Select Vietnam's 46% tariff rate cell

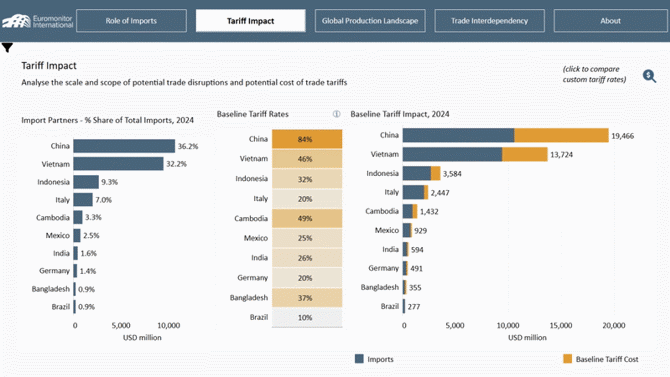(x=307, y=159)
